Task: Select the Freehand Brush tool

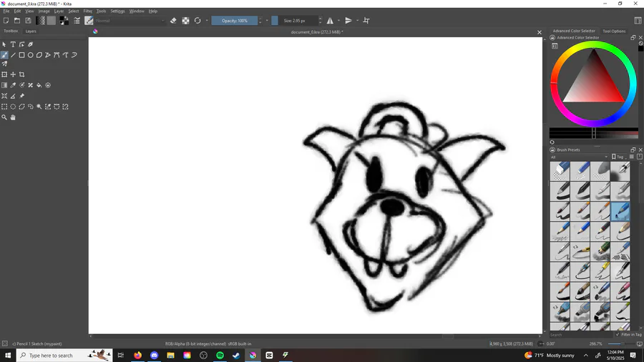Action: (4, 55)
